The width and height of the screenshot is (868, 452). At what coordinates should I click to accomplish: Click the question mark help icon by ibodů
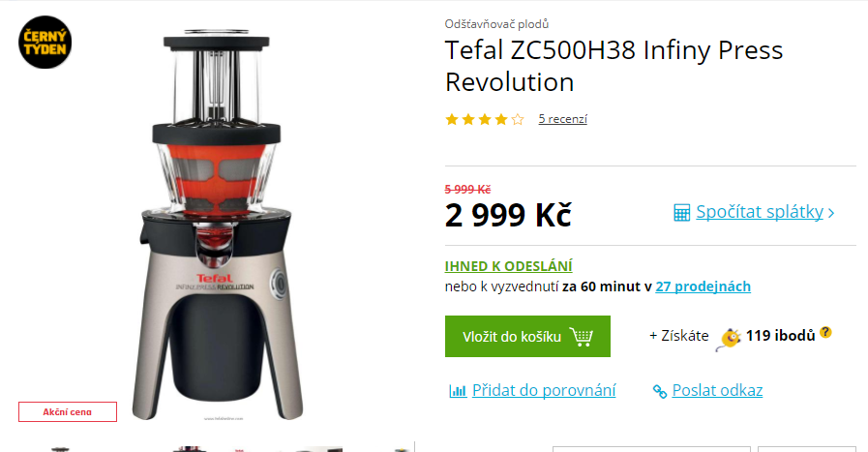[x=825, y=332]
